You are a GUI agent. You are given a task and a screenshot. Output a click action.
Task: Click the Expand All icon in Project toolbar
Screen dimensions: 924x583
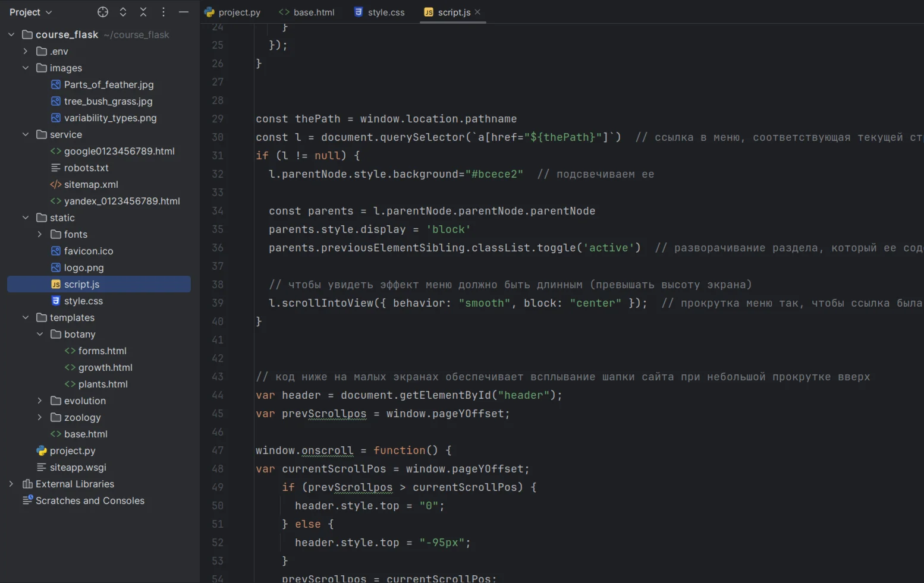123,12
